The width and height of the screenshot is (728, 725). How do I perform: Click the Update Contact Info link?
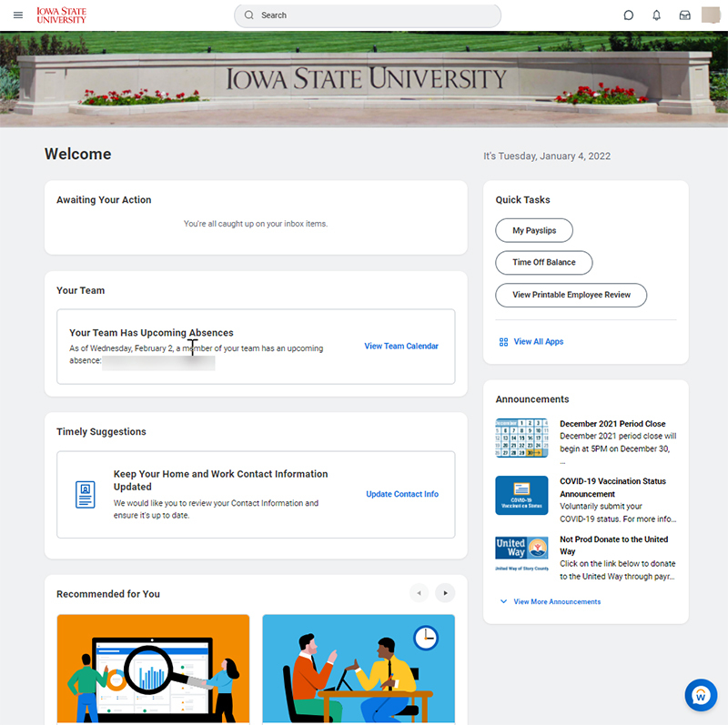click(402, 494)
